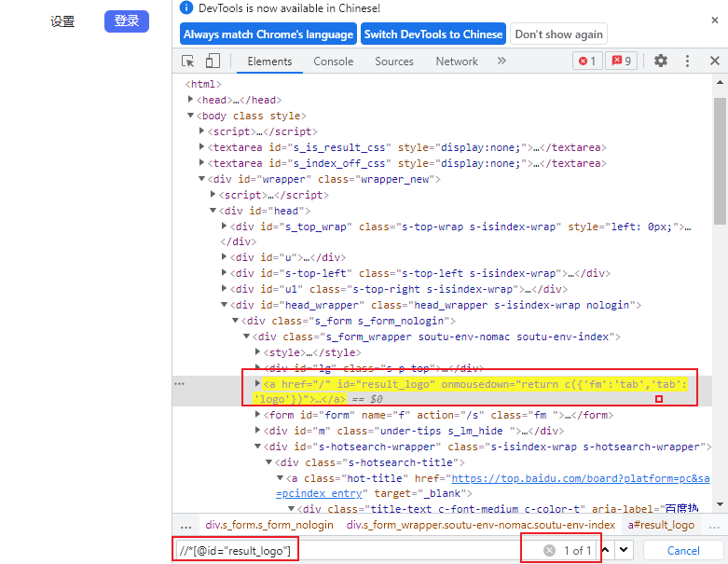728x564 pixels.
Task: Jump to next search result arrow
Action: pyautogui.click(x=624, y=550)
